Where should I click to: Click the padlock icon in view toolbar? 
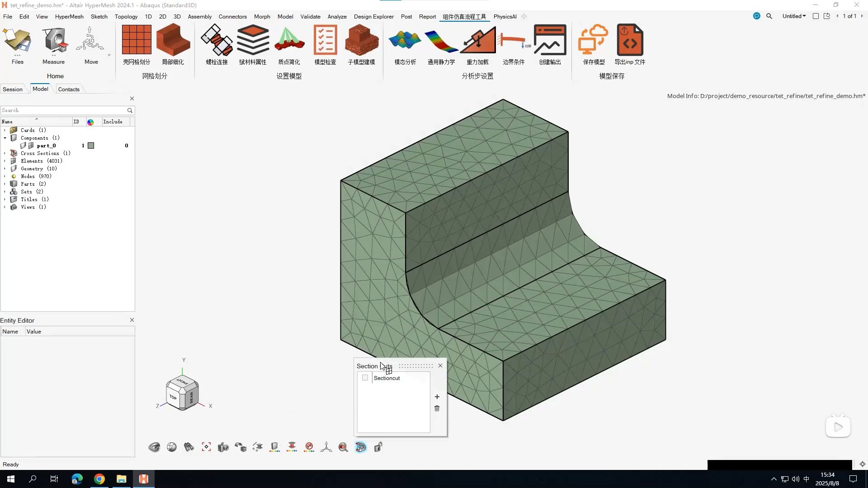coord(378,447)
